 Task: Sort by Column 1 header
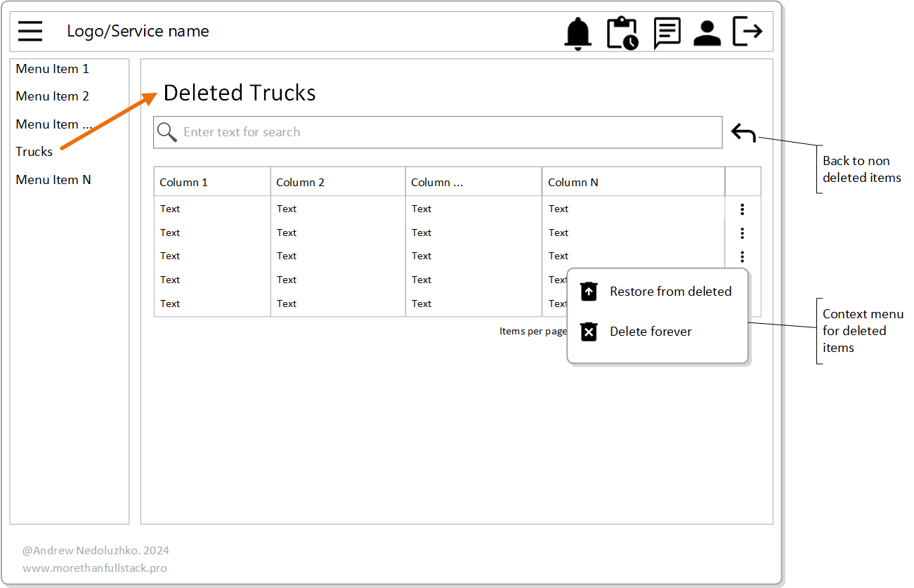(184, 183)
